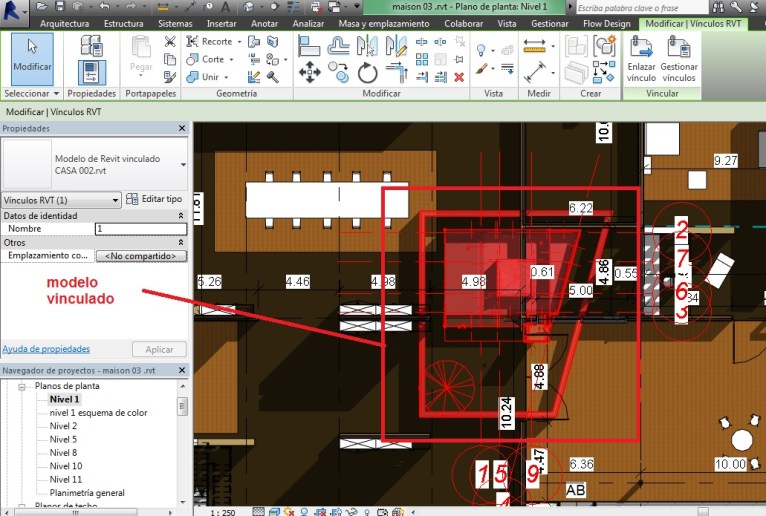Collapse the Otros properties section
766x516 pixels.
(x=181, y=242)
